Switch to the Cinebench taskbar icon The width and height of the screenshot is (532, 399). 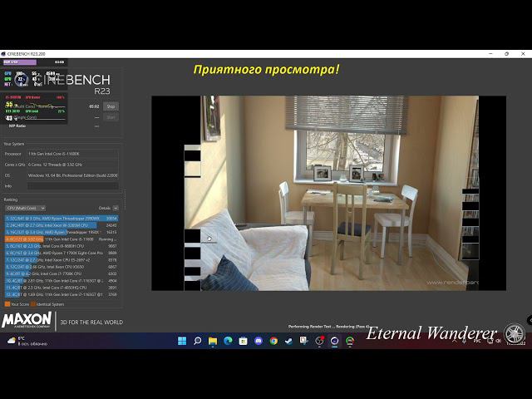click(x=334, y=341)
